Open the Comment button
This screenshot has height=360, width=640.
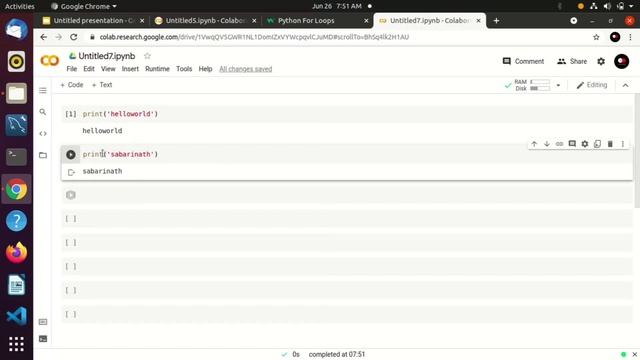coord(523,61)
